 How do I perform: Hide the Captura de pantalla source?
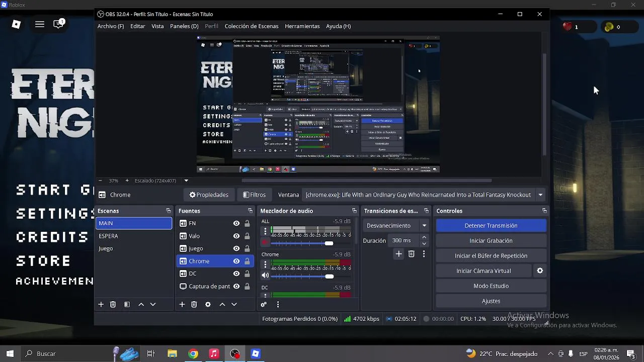click(236, 286)
